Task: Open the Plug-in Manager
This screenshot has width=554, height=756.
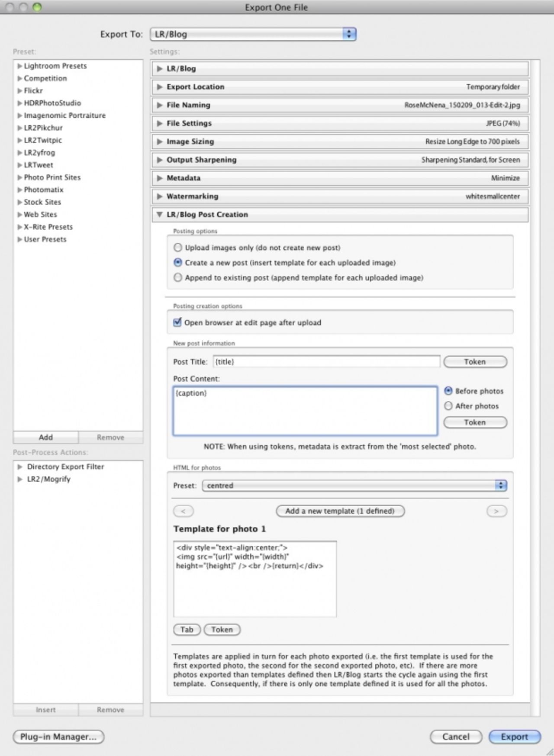Action: pos(58,737)
